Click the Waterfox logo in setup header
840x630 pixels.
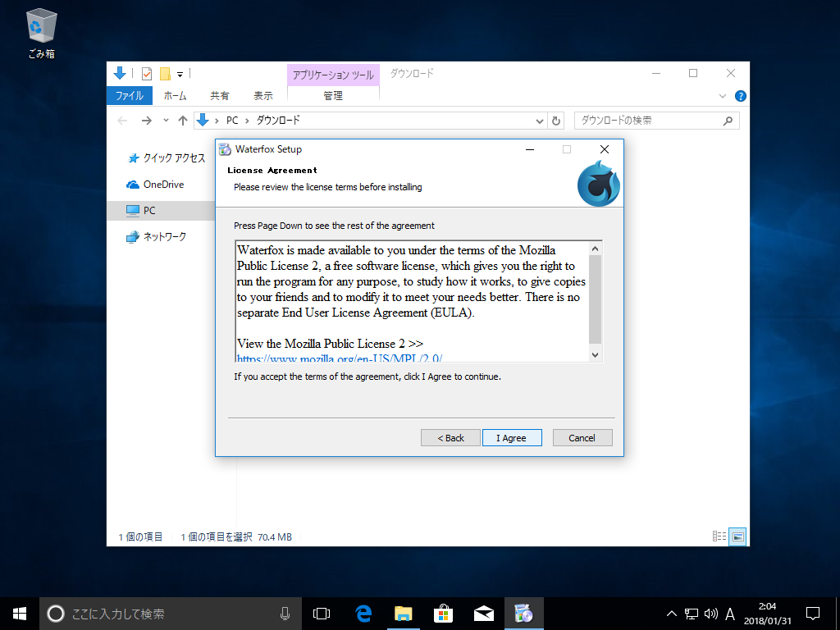[598, 183]
